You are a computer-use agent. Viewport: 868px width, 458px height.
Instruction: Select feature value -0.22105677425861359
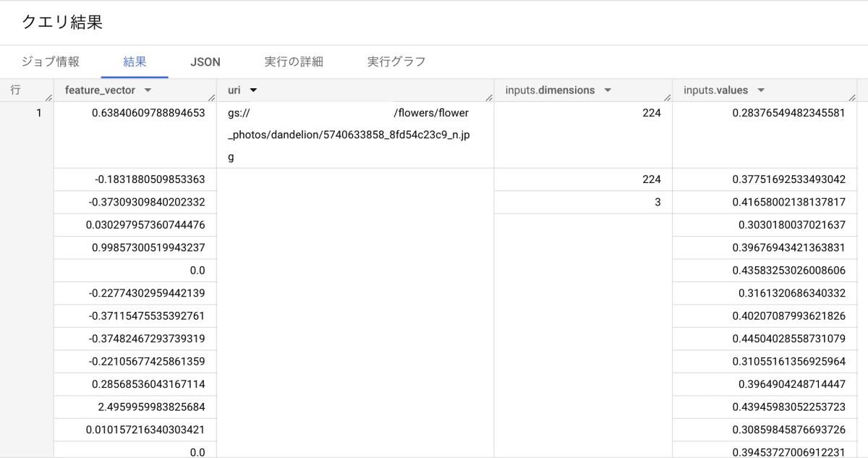(135, 361)
